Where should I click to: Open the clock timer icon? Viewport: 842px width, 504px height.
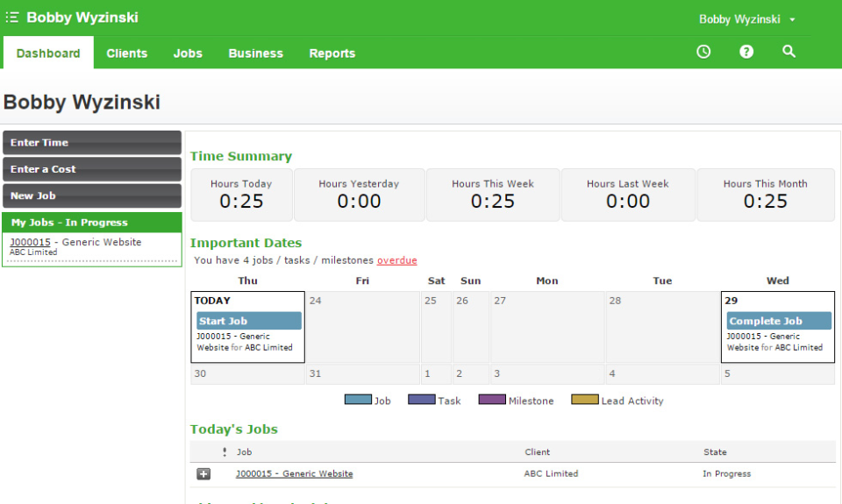coord(703,52)
